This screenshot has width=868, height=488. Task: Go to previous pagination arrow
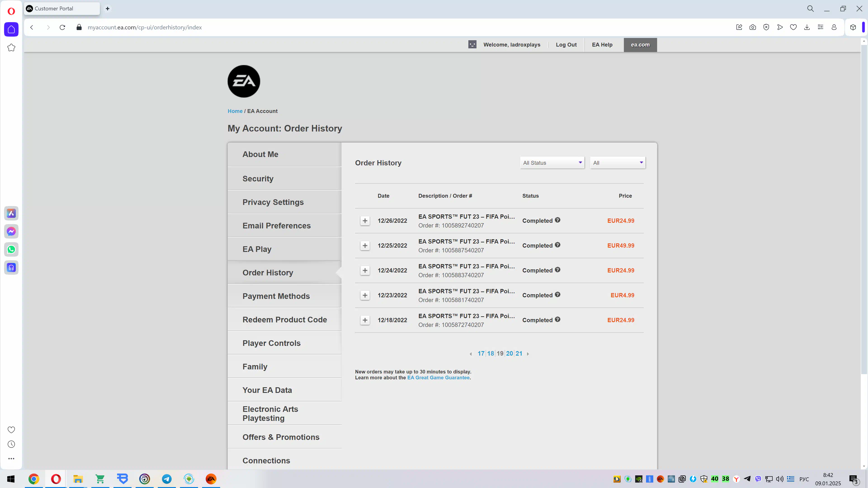(471, 354)
